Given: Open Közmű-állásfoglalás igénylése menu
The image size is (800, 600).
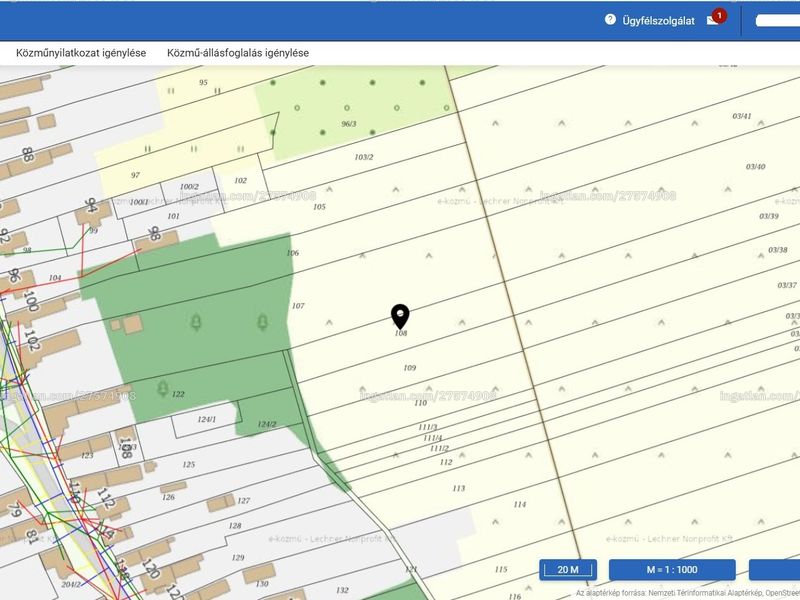Looking at the screenshot, I should coord(238,53).
